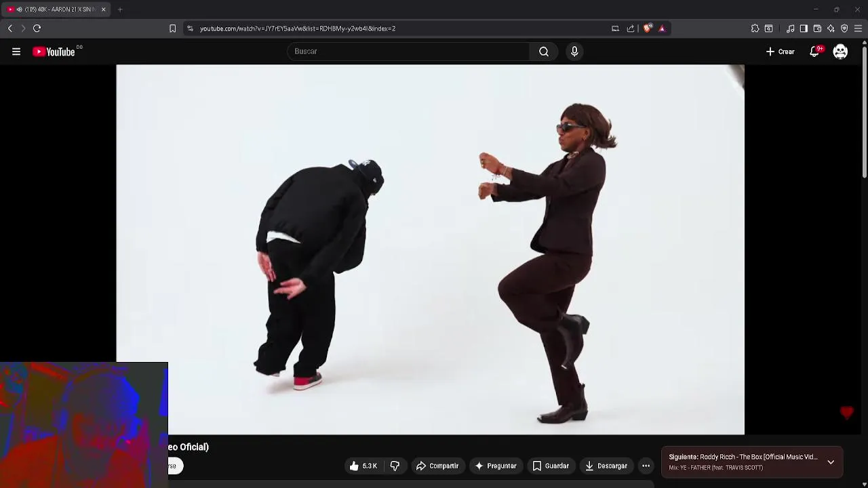
Task: Open Leo AI sparkle icon
Action: [x=831, y=28]
